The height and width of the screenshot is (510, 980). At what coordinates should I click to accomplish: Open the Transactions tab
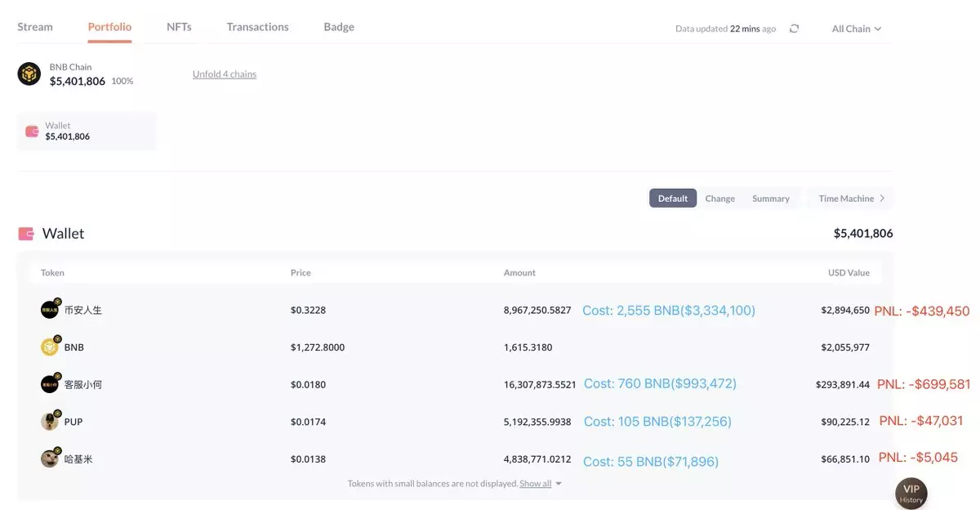tap(257, 27)
